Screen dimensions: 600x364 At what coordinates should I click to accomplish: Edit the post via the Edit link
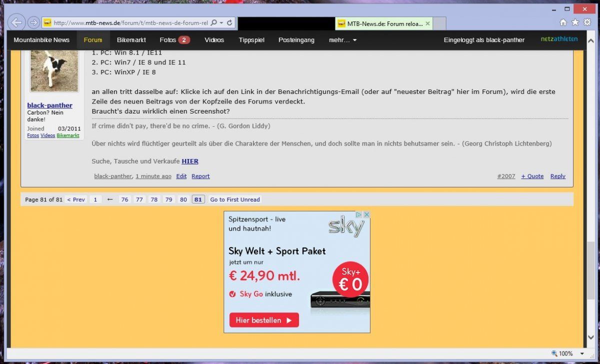pos(181,176)
